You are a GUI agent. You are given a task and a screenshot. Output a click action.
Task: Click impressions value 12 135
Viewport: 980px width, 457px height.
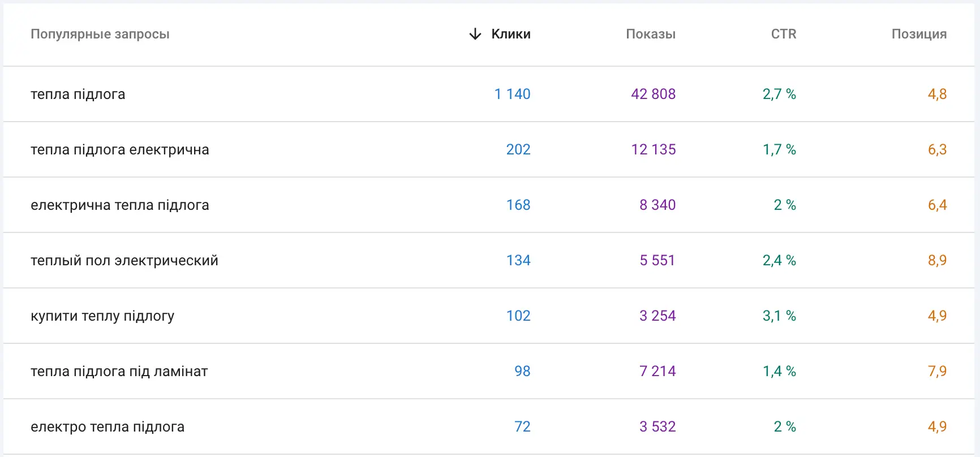(654, 149)
